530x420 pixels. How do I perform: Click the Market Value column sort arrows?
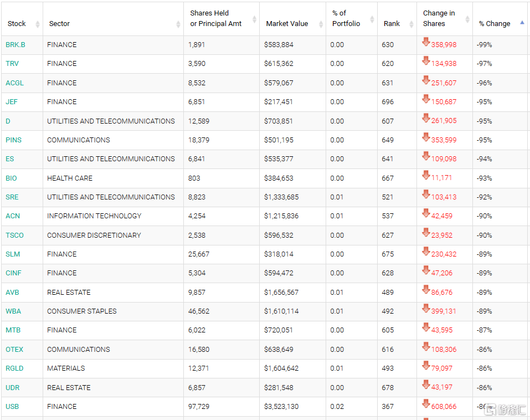(321, 24)
